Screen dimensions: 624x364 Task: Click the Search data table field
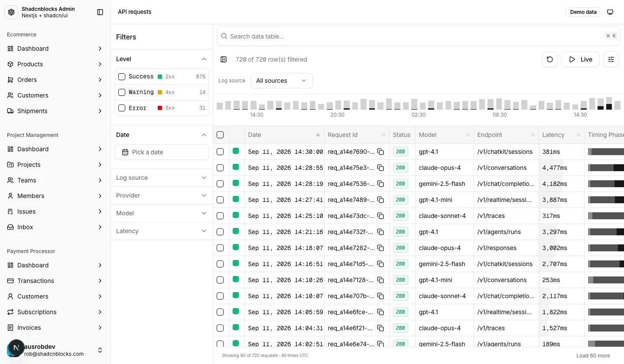coord(418,36)
